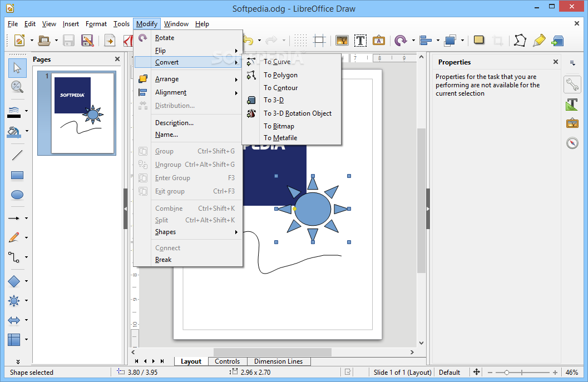Open Description... in Modify menu

tap(188, 123)
